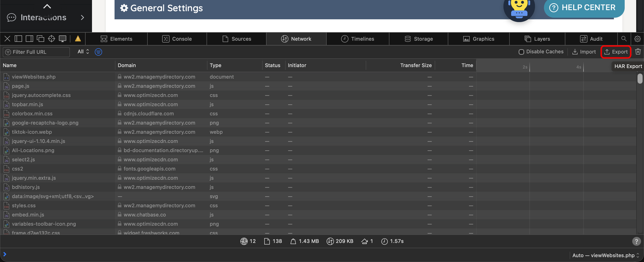The height and width of the screenshot is (262, 644).
Task: Sort by the Initiator column header
Action: coord(325,65)
